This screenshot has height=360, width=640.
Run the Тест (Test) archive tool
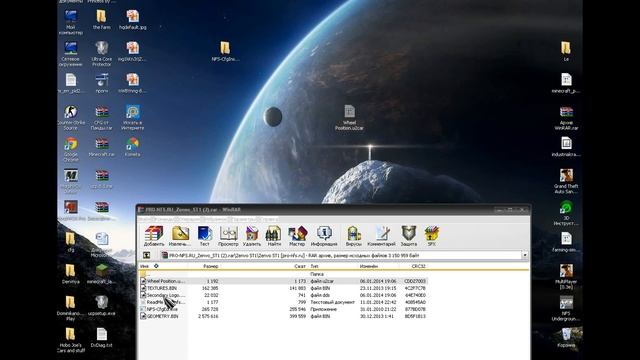[x=204, y=236]
